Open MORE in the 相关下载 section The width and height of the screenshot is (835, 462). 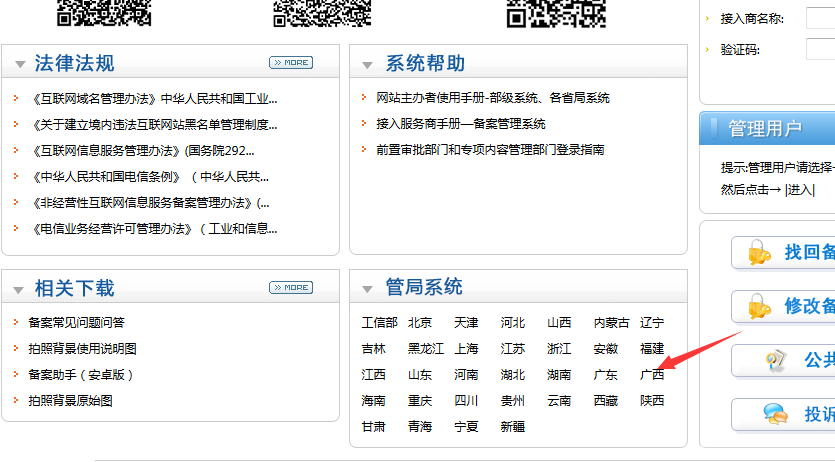291,287
